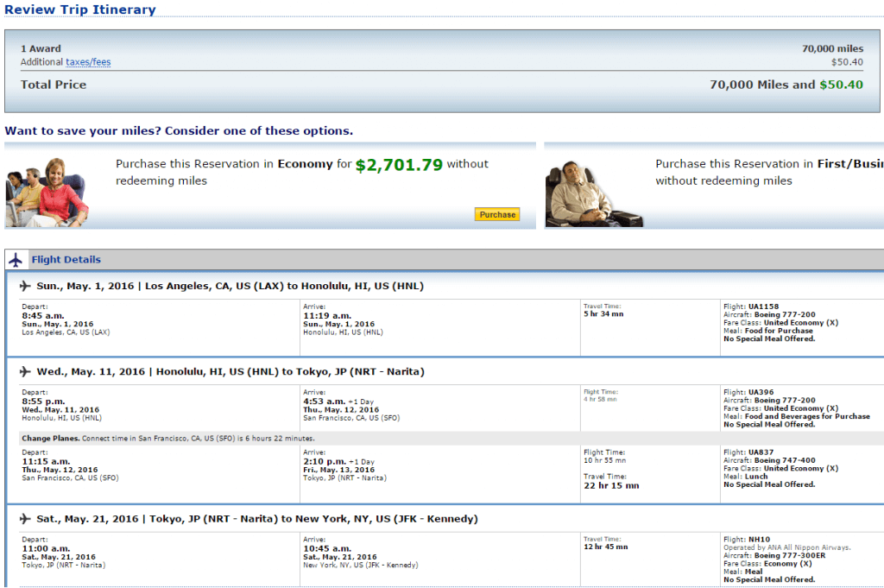Click the plane icon for the May 11 flight
This screenshot has height=588, width=884.
click(24, 372)
